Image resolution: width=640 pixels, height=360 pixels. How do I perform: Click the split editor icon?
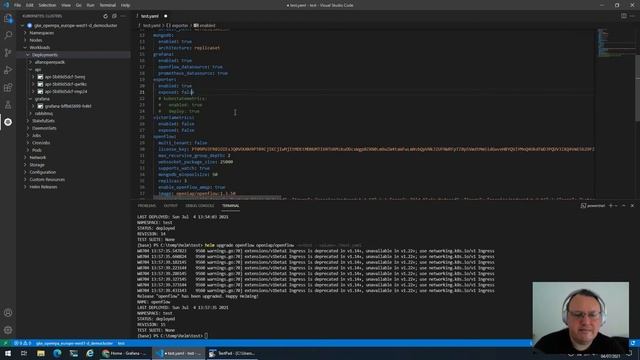click(624, 16)
